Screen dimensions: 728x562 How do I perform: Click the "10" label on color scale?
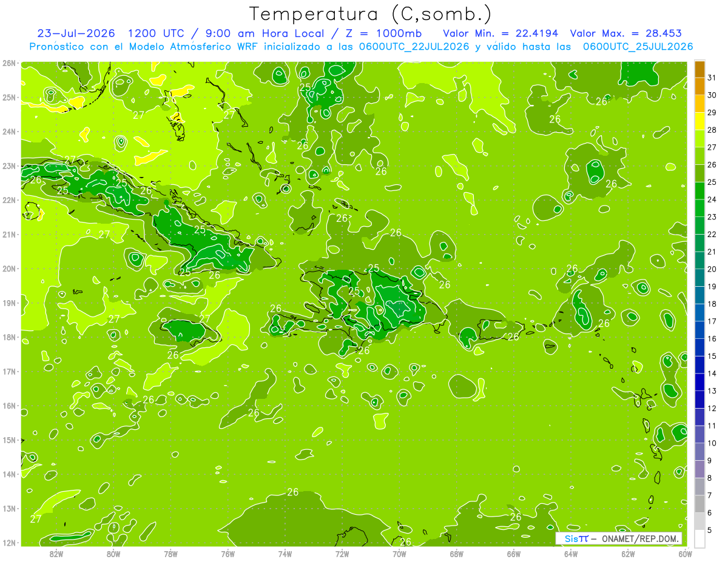712,443
